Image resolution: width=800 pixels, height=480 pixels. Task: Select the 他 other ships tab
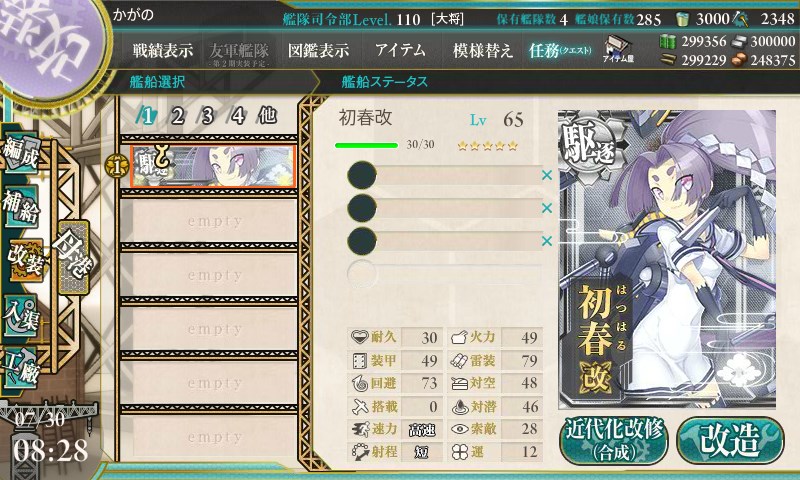(x=267, y=116)
